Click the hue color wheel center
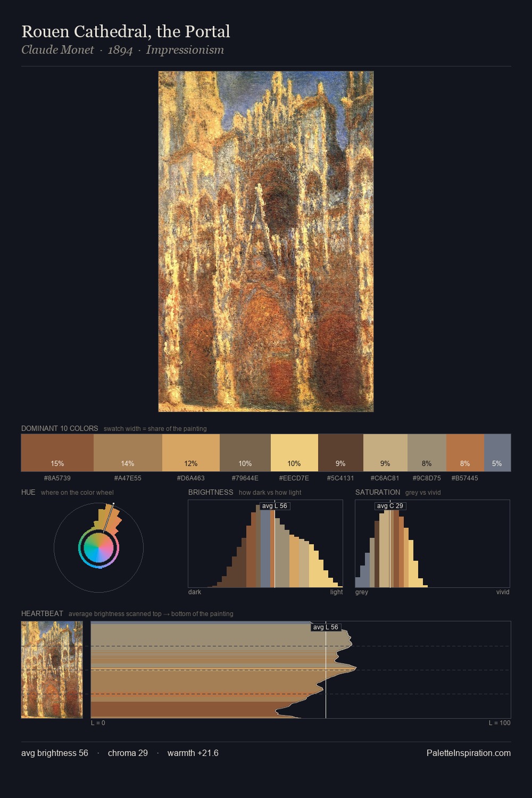This screenshot has height=798, width=532. point(98,548)
